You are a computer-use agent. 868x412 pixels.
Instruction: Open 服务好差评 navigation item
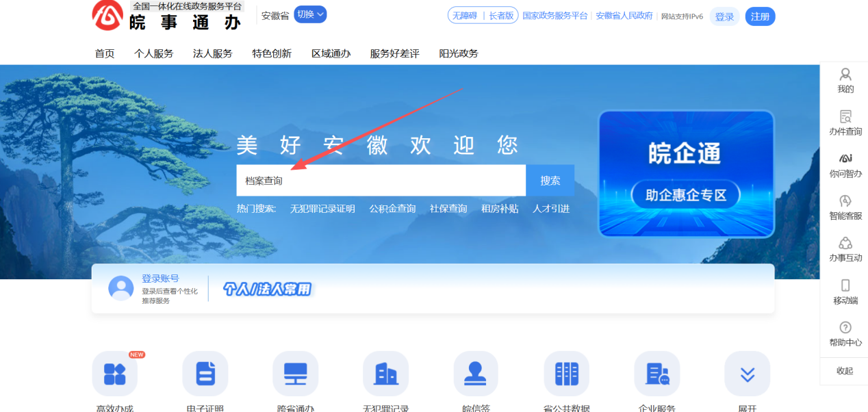[x=395, y=53]
